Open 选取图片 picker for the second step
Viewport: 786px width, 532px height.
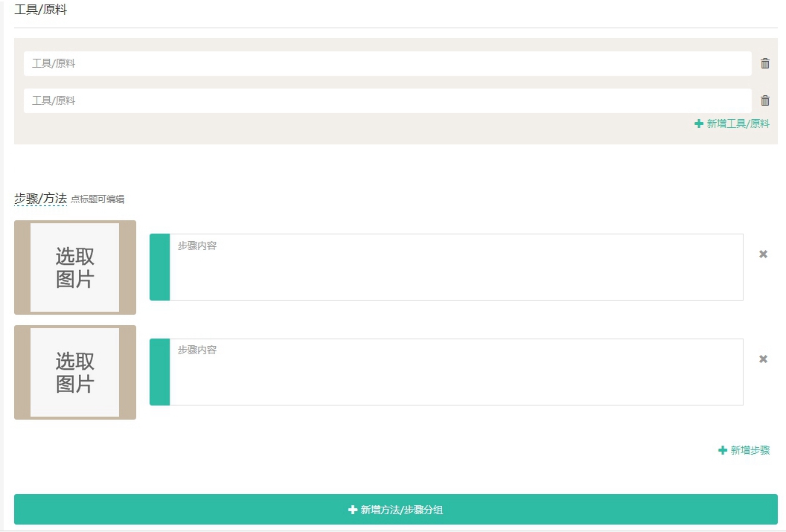tap(75, 372)
